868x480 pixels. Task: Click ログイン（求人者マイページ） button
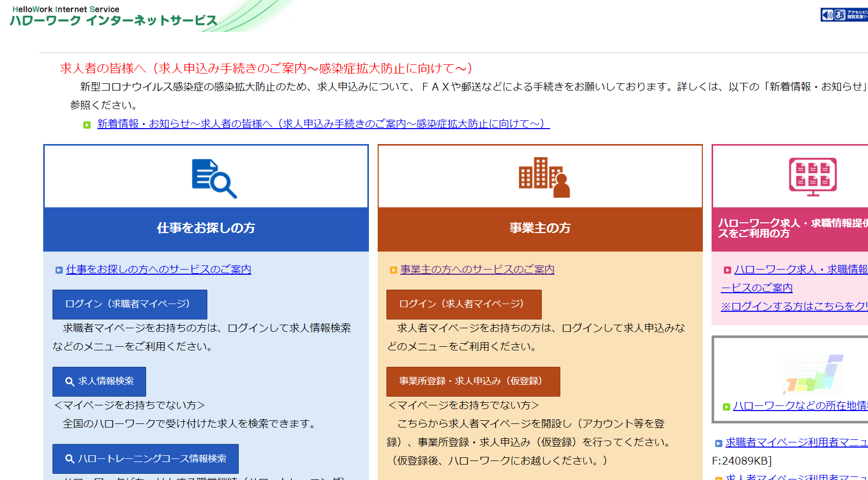tap(464, 304)
